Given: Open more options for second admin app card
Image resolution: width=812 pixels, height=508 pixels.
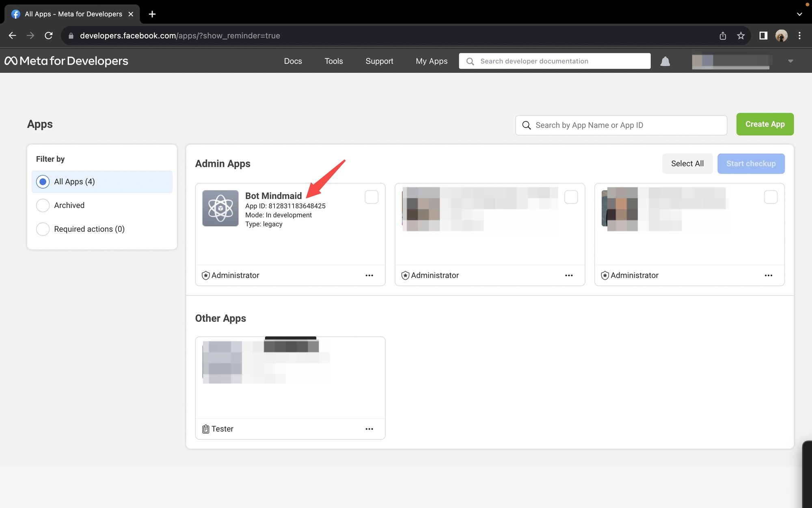Looking at the screenshot, I should pos(569,276).
